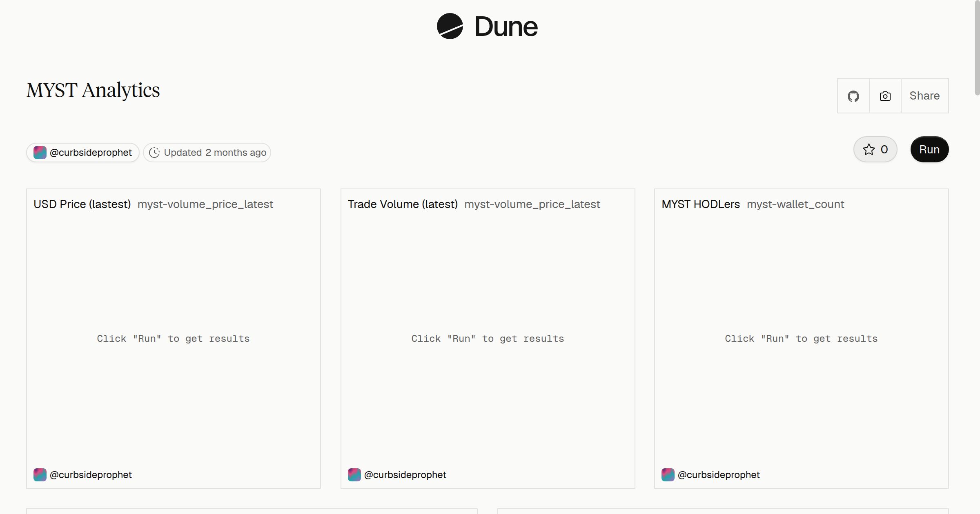This screenshot has height=514, width=980.
Task: Click the page vertical scrollbar thumb
Action: (x=977, y=48)
